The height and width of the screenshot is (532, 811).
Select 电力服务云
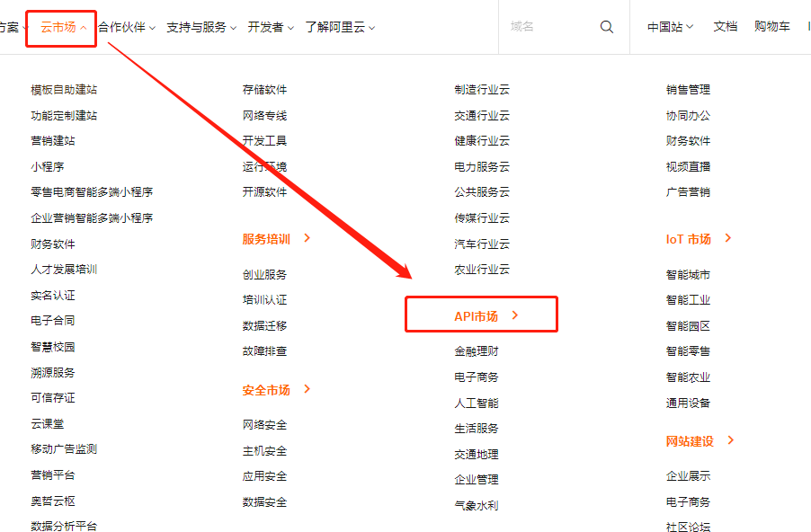tap(482, 166)
